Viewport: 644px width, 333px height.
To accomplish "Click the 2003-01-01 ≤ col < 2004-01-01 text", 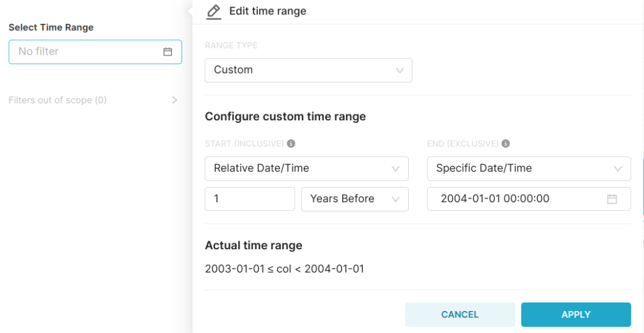I will pyautogui.click(x=284, y=269).
